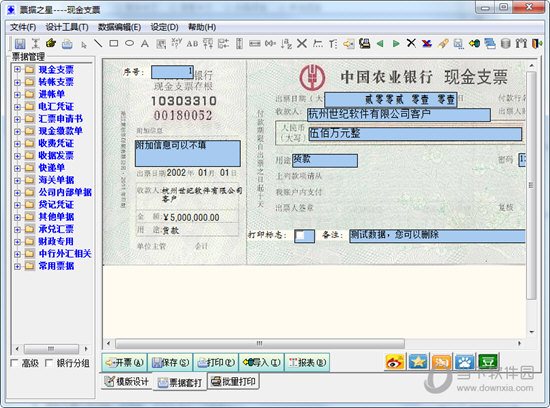This screenshot has height=408, width=550.
Task: Click the eraser/brush toolbar icon
Action: (x=443, y=44)
